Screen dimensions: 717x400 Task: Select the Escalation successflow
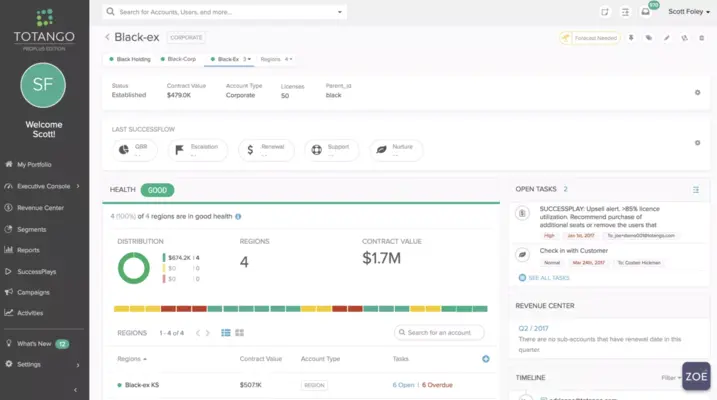198,150
